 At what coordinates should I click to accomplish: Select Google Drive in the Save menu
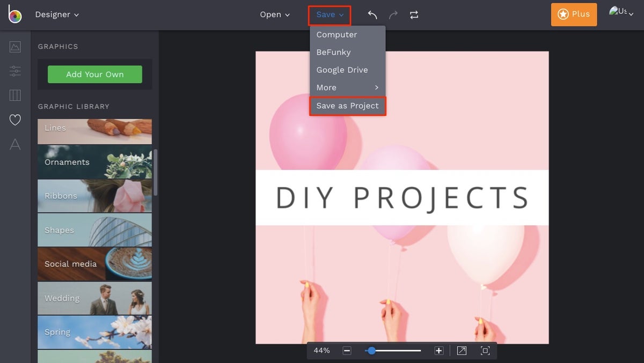click(x=342, y=70)
